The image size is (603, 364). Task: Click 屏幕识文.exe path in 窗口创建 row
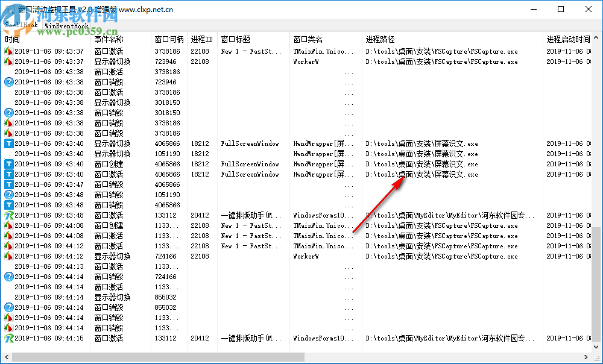tap(422, 164)
